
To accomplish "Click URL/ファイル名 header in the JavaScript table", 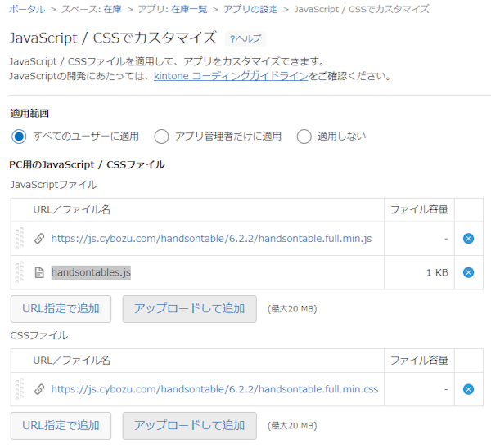I will [x=72, y=210].
